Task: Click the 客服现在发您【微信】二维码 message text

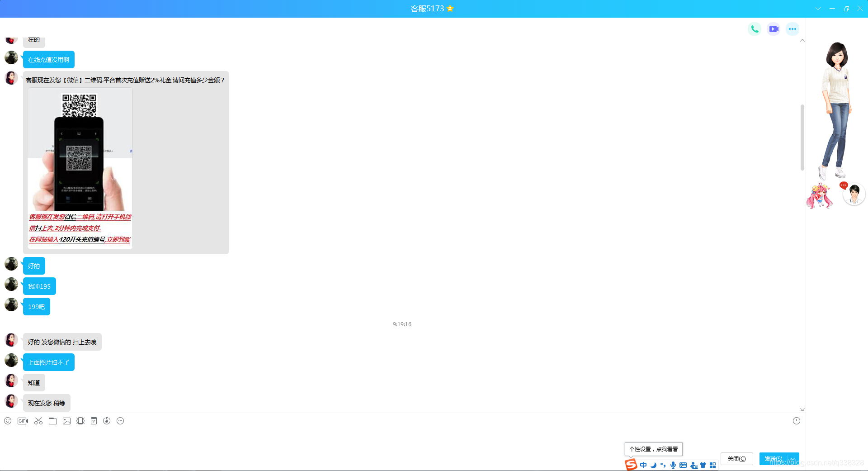Action: click(x=125, y=80)
